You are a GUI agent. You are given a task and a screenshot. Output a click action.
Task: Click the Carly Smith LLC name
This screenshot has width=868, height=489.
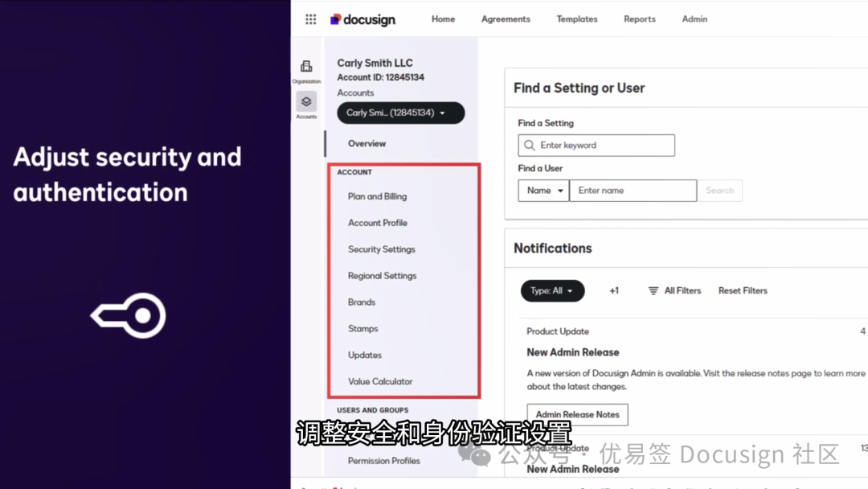click(x=375, y=63)
